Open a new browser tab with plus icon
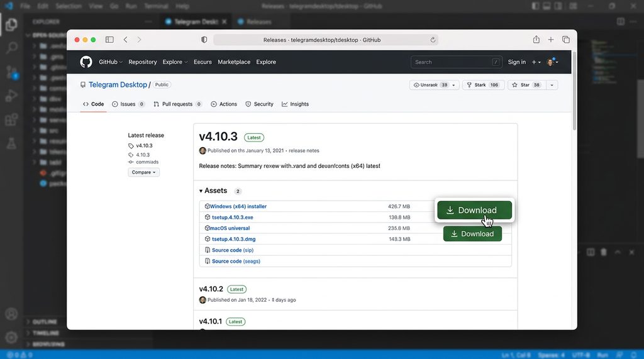The image size is (644, 359). point(551,40)
